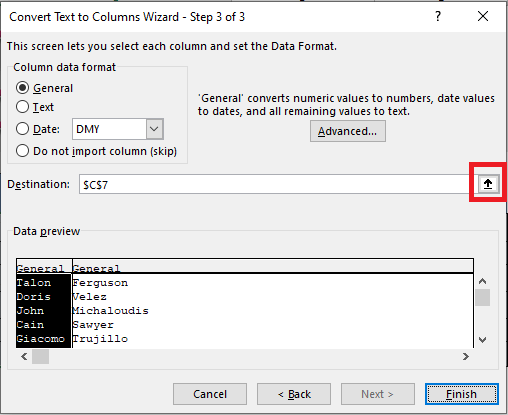
Task: Close the Convert Text to Columns Wizard
Action: click(x=483, y=16)
